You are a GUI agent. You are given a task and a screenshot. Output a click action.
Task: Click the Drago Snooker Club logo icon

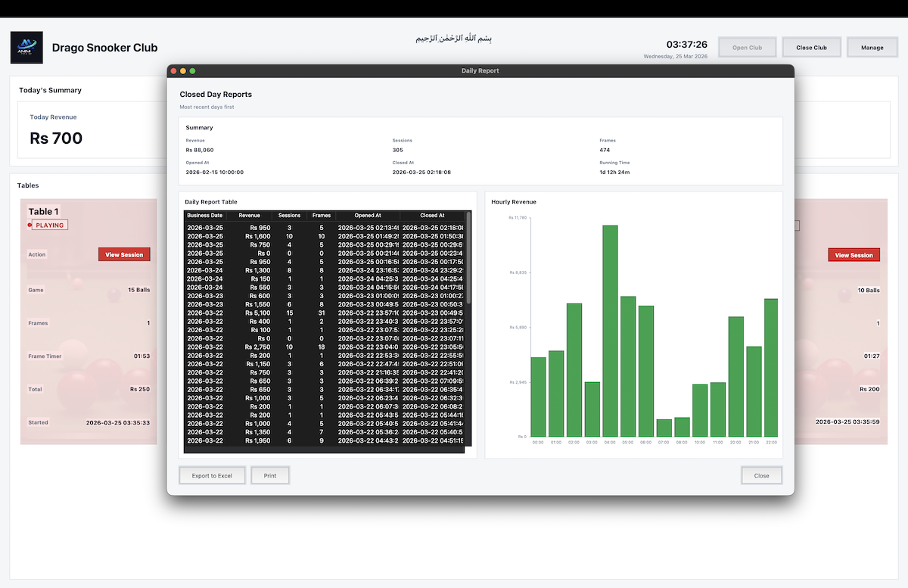[x=26, y=48]
